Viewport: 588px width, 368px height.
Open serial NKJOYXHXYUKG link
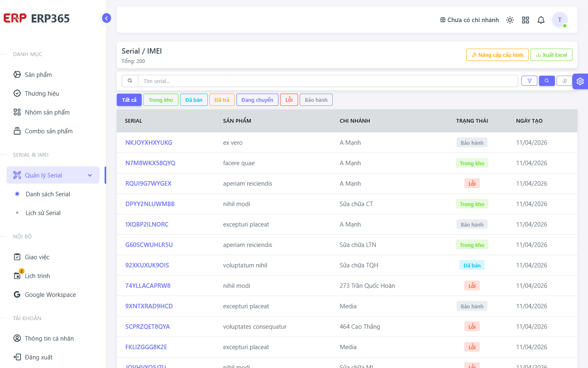coord(149,143)
